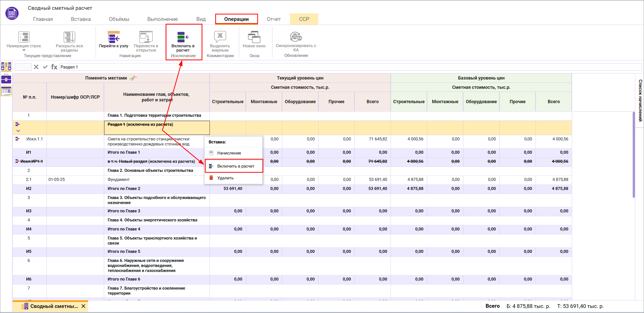Screen dimensions: 644x313
Task: Collapse 'Раздел 1' row with chevron
Action: [18, 131]
